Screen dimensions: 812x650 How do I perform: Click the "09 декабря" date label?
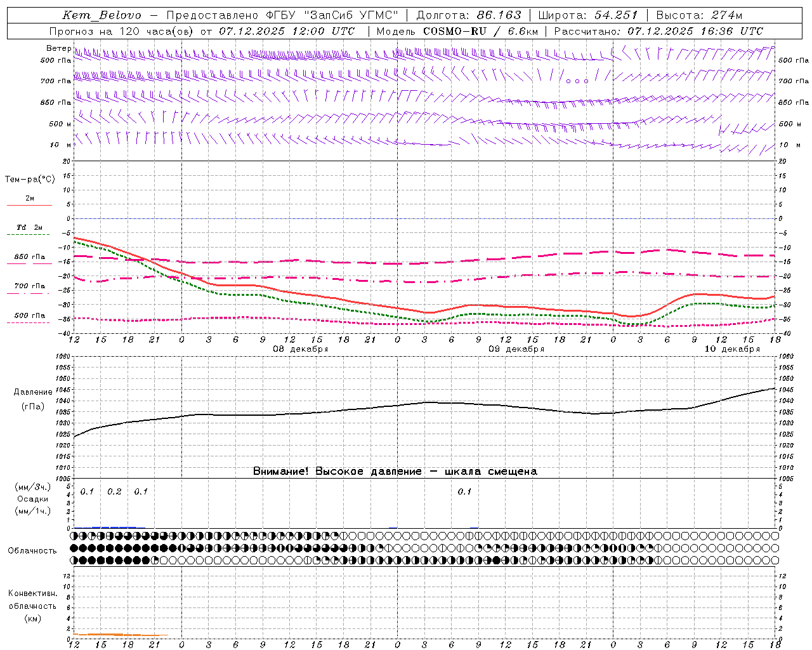click(x=516, y=349)
